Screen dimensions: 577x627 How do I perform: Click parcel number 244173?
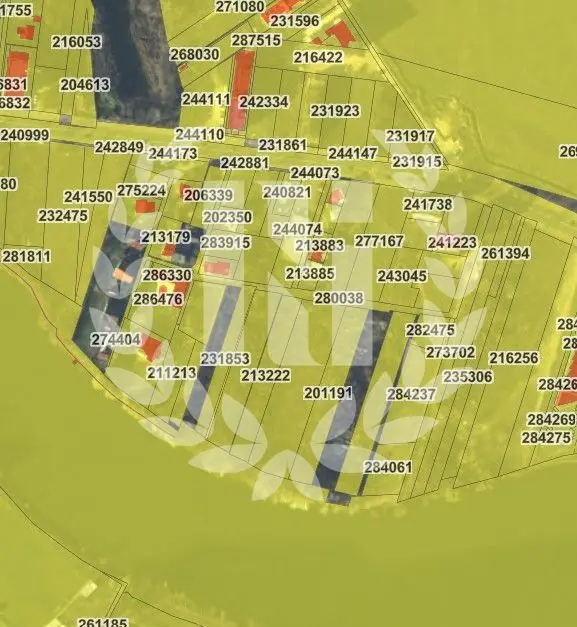click(173, 154)
